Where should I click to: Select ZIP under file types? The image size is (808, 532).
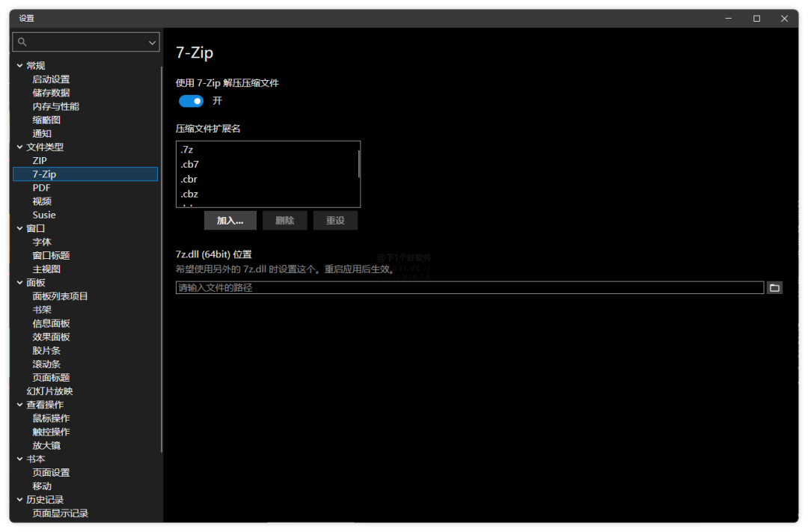[40, 161]
